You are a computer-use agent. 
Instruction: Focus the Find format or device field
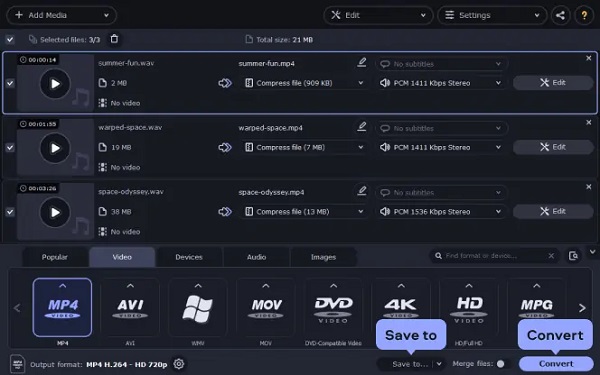tap(494, 256)
